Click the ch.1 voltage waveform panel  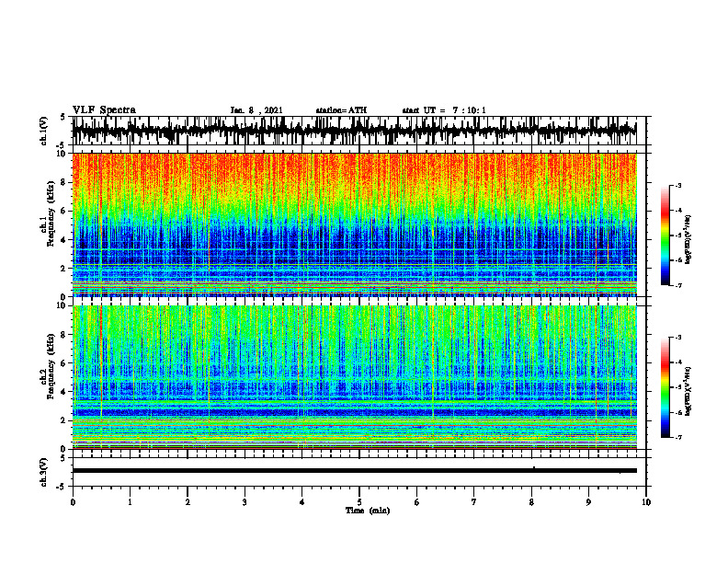pyautogui.click(x=359, y=131)
